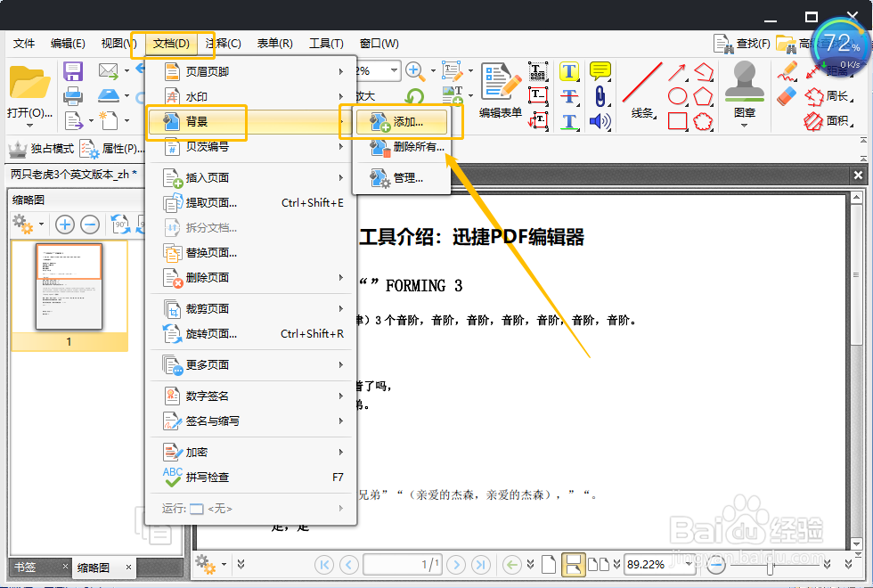
Task: Go to the last page arrow
Action: pyautogui.click(x=481, y=565)
